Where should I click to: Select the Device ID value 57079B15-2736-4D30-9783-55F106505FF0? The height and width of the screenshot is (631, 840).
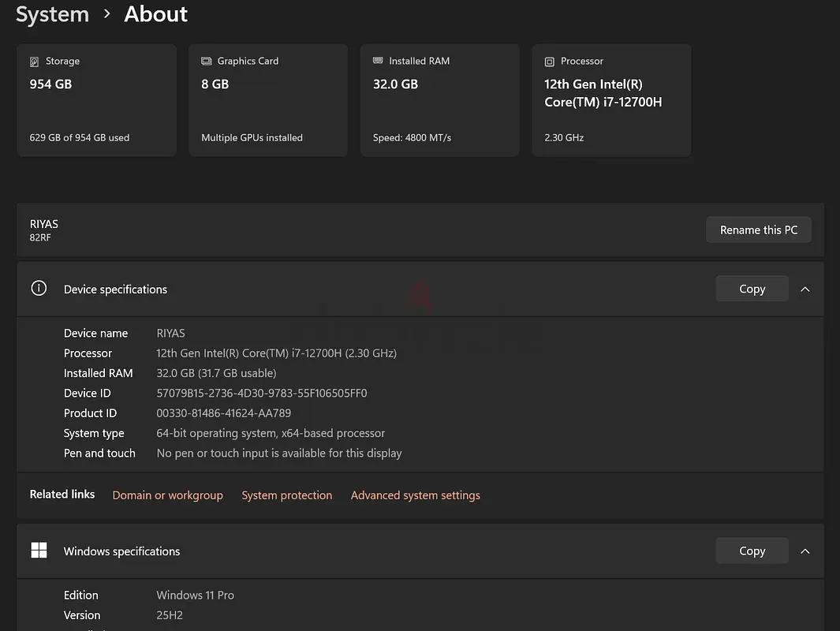click(x=261, y=393)
